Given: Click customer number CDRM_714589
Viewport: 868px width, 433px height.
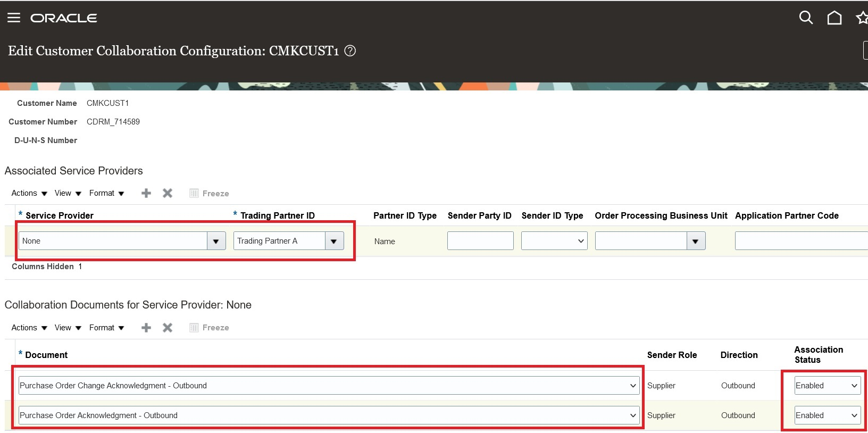Looking at the screenshot, I should point(113,122).
